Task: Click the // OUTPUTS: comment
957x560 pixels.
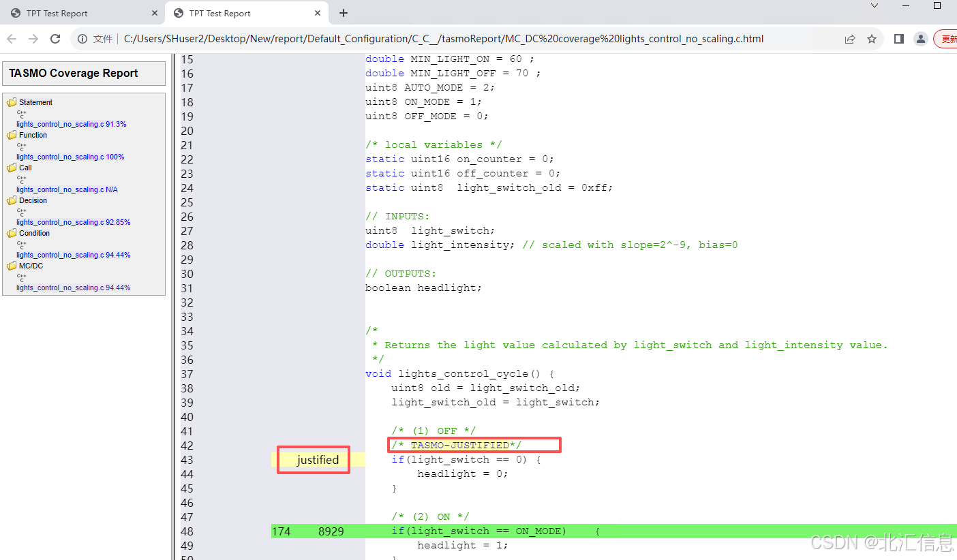Action: pyautogui.click(x=401, y=273)
